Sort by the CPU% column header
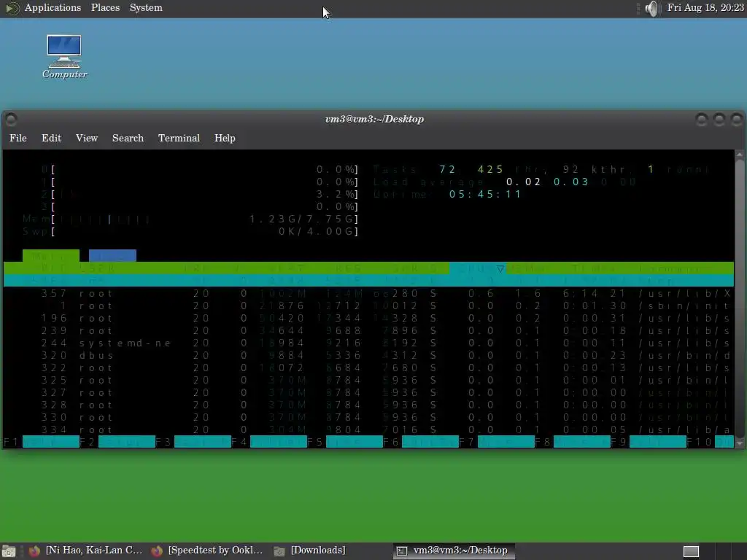The image size is (747, 560). point(477,268)
